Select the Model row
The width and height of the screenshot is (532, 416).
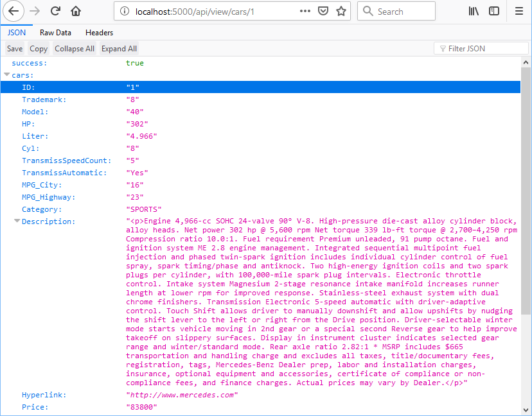coord(260,112)
